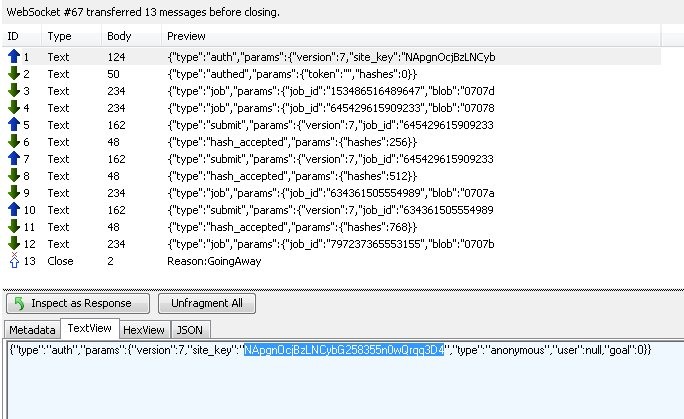Select the submit message preview in row 7
Screen dimensions: 684x419
coord(331,159)
